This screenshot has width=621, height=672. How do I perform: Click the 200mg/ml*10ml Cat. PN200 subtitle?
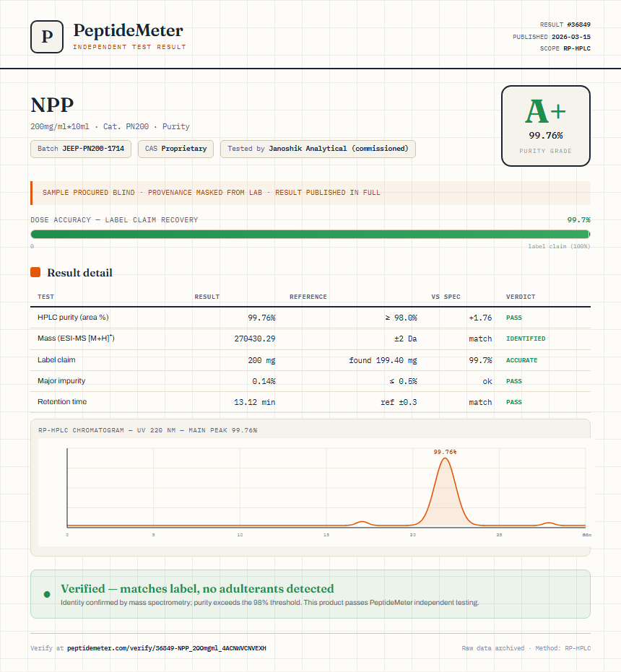pos(110,126)
